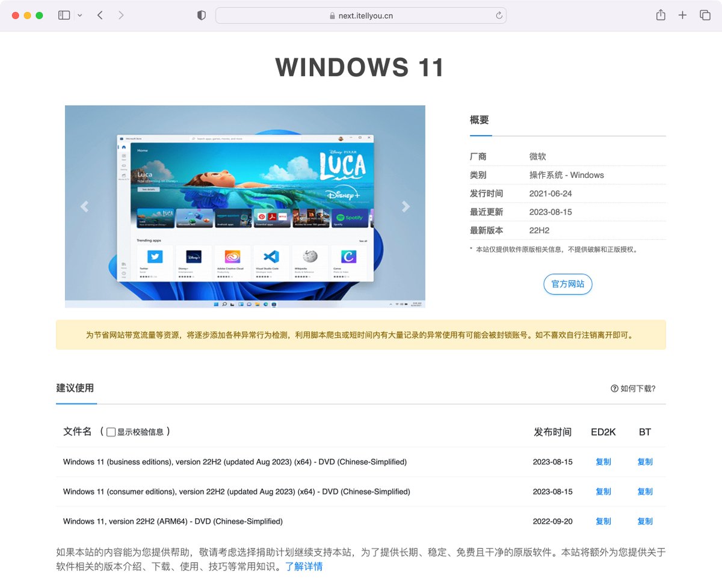Click the 概要 heading tab
The image size is (722, 588).
coord(480,120)
